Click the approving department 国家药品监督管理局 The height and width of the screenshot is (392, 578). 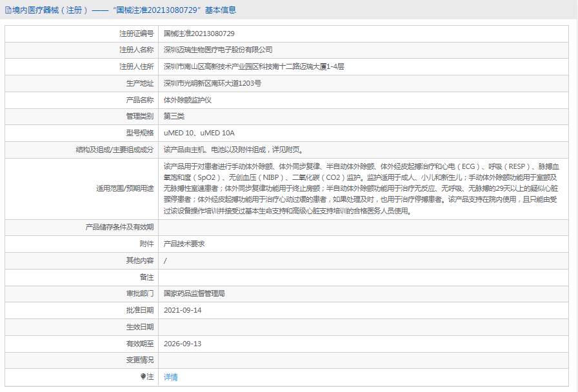click(194, 293)
